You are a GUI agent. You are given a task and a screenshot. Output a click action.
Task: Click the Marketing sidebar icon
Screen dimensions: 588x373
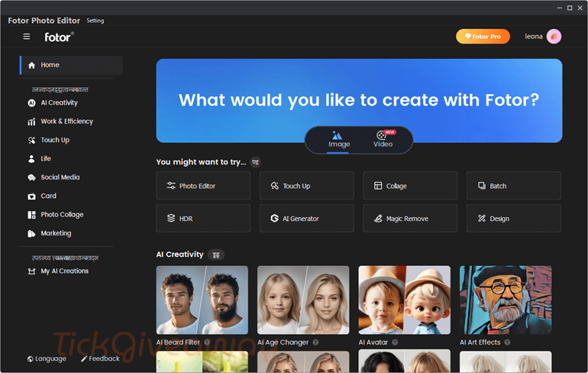pyautogui.click(x=31, y=233)
